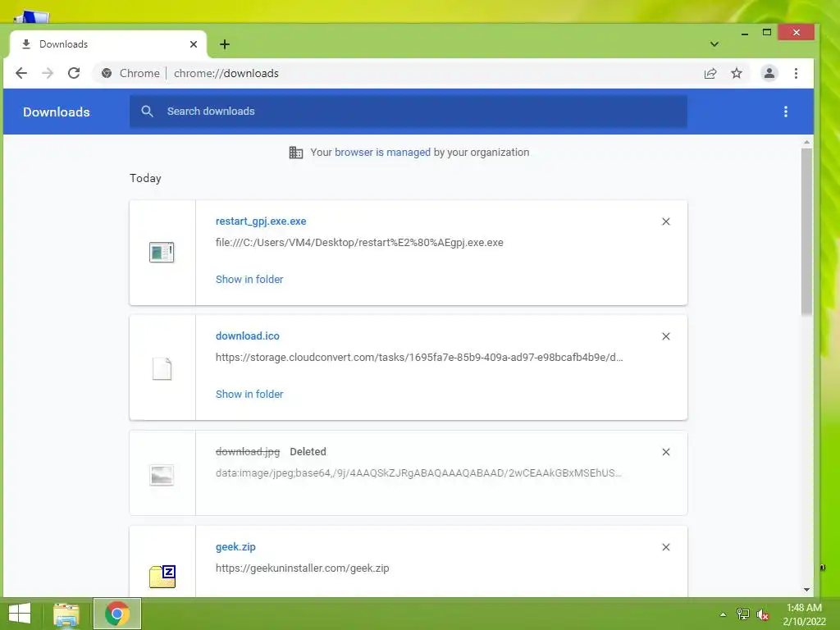Viewport: 840px width, 630px height.
Task: Click the download.ico blank file icon
Action: click(162, 368)
